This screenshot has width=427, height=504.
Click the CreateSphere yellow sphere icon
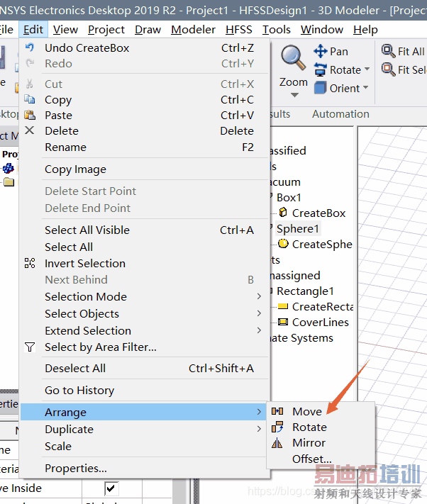pyautogui.click(x=283, y=244)
